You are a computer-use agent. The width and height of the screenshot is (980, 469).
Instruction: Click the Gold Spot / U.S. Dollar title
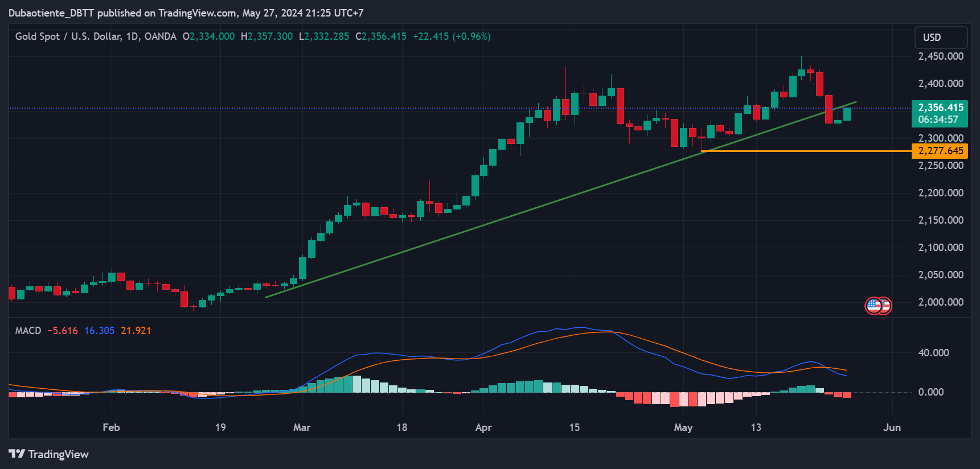(96, 36)
